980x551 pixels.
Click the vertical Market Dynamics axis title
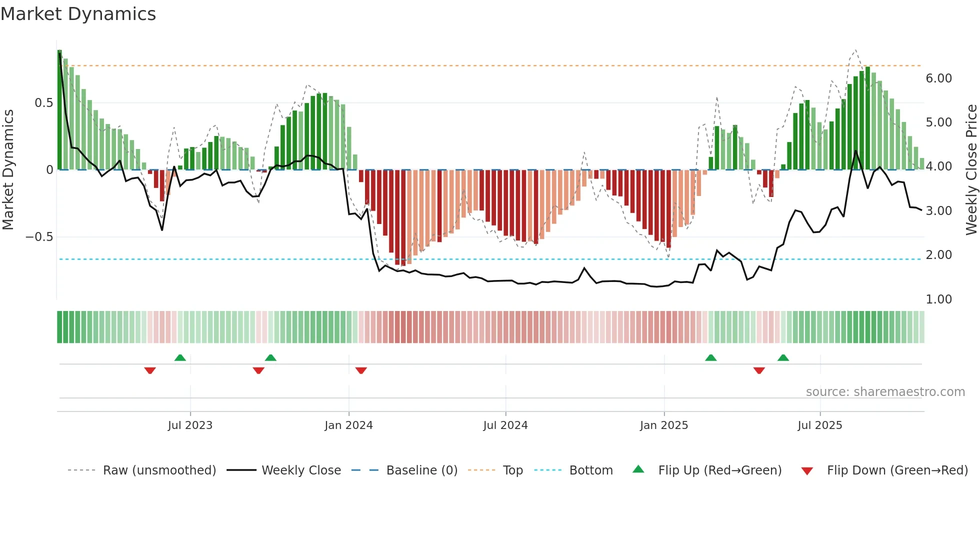point(8,169)
